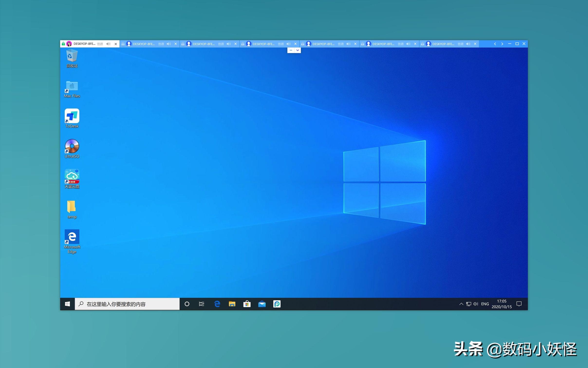This screenshot has height=368, width=588.
Task: Close the second DESKYOP remote tab
Action: (176, 44)
